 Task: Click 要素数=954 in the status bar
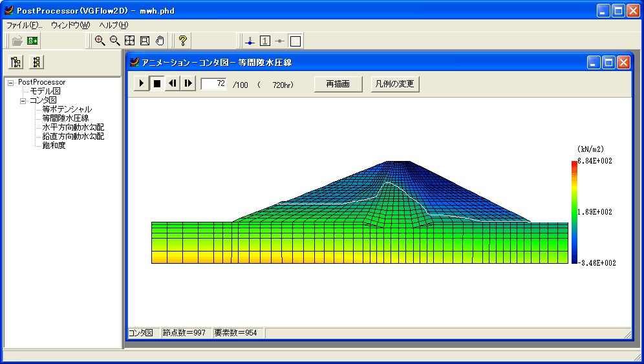(x=236, y=333)
